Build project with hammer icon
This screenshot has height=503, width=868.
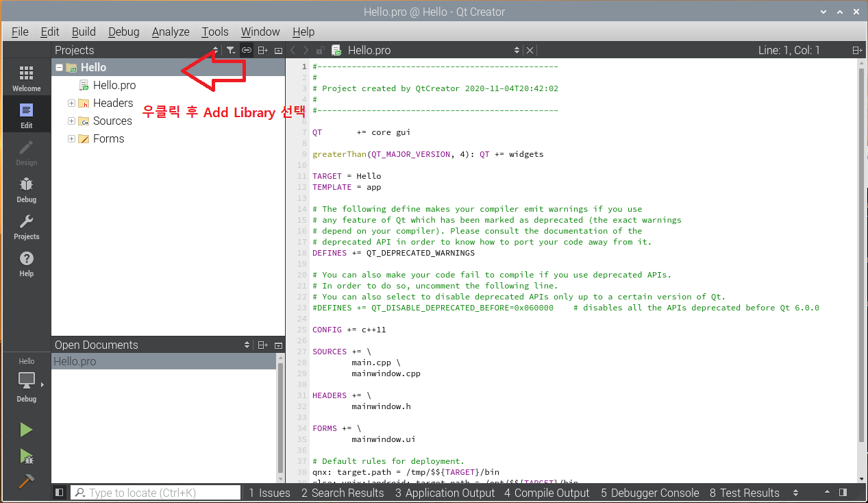click(x=26, y=481)
